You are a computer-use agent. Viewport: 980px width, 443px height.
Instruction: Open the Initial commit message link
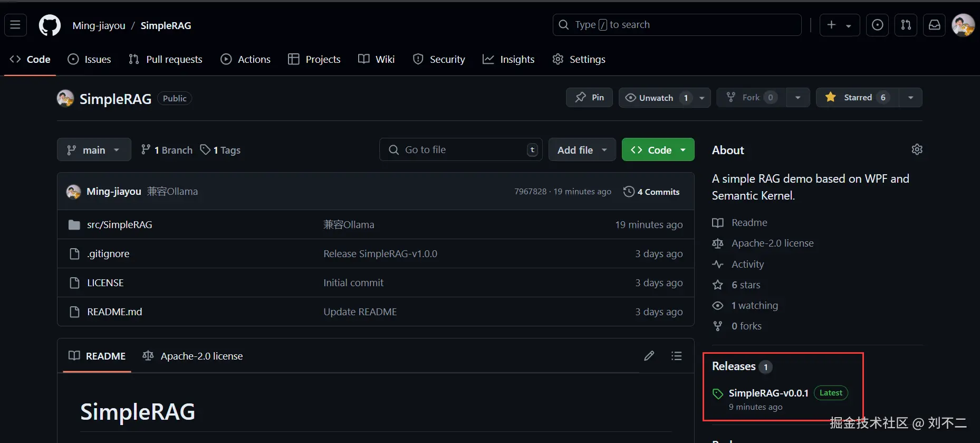(353, 282)
